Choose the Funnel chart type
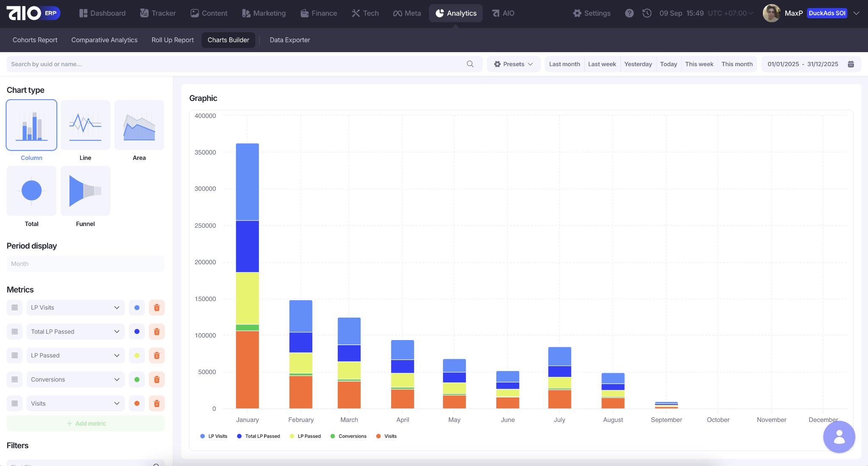 [85, 191]
